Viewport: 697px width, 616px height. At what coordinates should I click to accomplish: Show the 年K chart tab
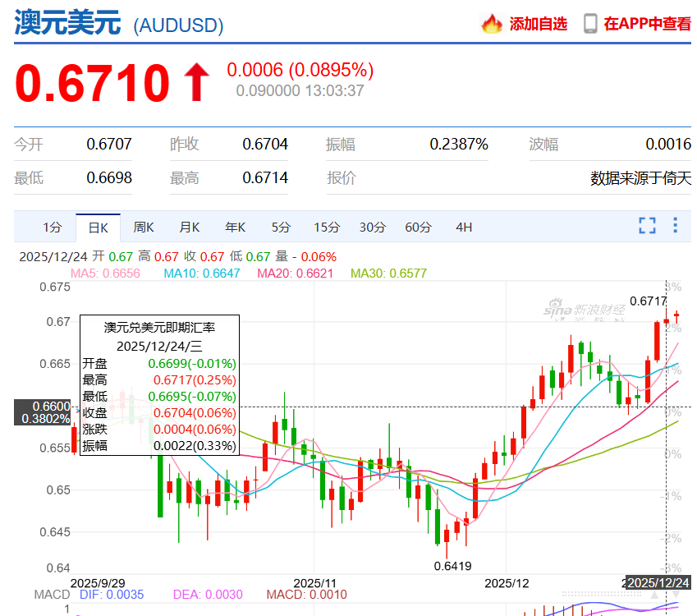(x=236, y=228)
